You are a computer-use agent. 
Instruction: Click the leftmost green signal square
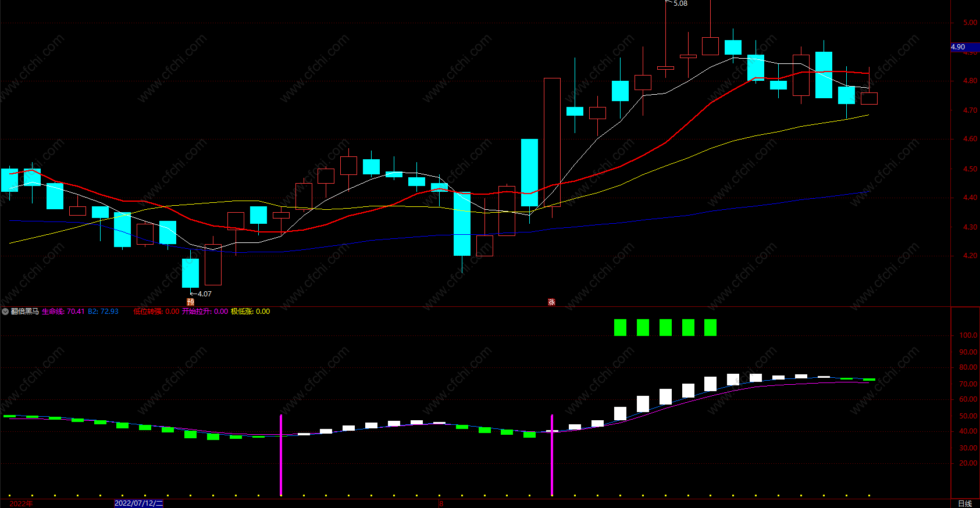coord(621,328)
